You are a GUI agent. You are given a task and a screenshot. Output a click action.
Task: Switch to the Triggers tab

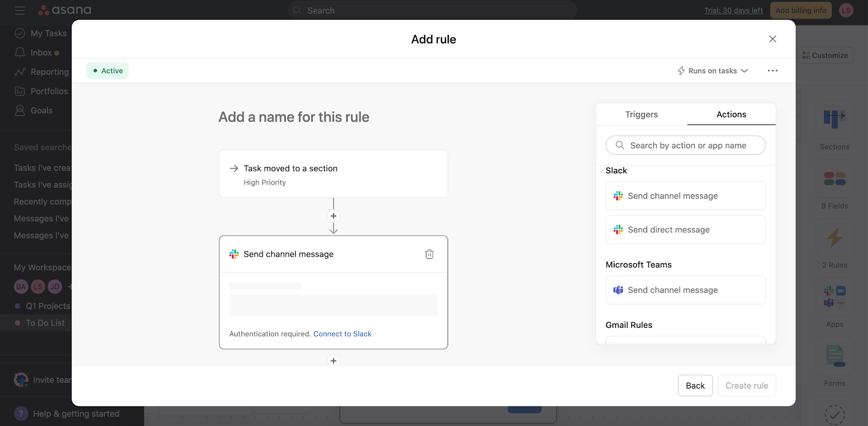tap(641, 115)
